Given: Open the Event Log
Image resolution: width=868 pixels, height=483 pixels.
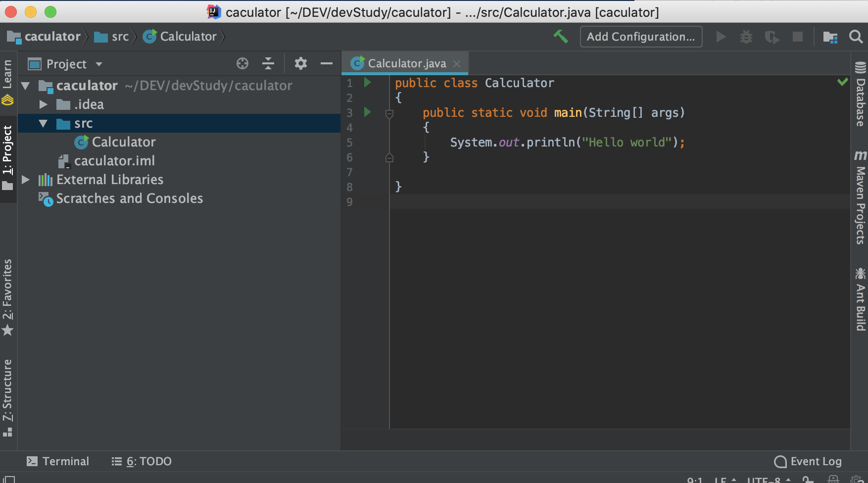Looking at the screenshot, I should tap(808, 461).
